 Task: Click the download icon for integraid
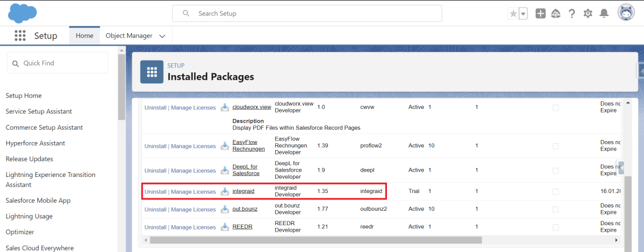click(x=225, y=191)
